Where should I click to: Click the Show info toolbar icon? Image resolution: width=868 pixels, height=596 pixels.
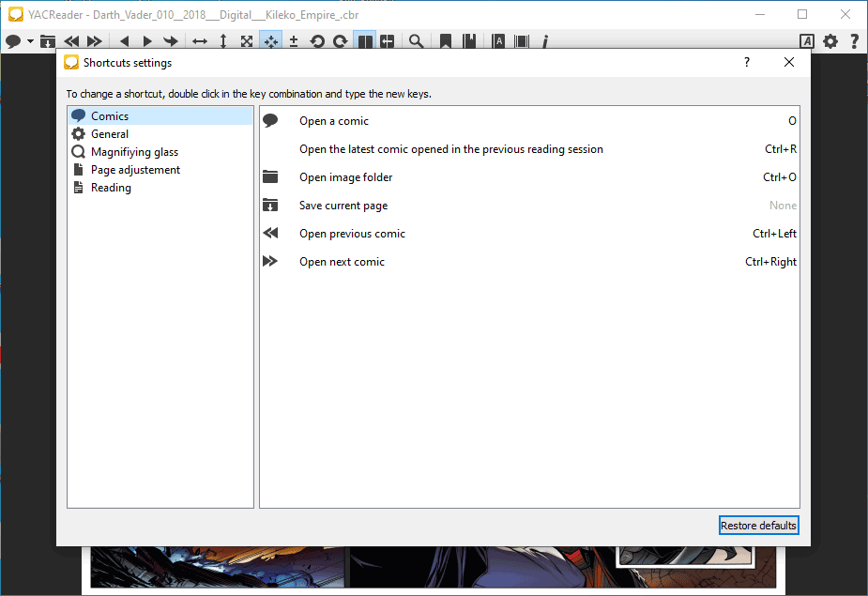545,41
